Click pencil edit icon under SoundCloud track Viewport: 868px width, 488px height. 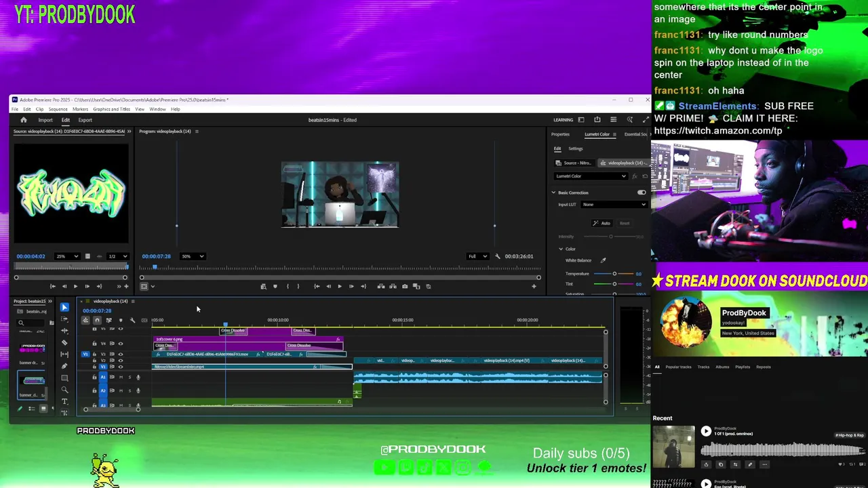click(750, 464)
